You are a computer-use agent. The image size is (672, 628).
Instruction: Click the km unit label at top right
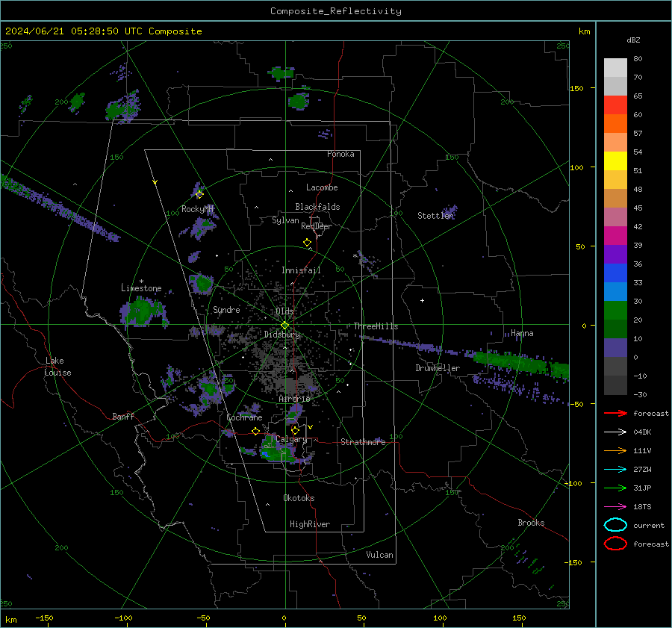[x=584, y=31]
